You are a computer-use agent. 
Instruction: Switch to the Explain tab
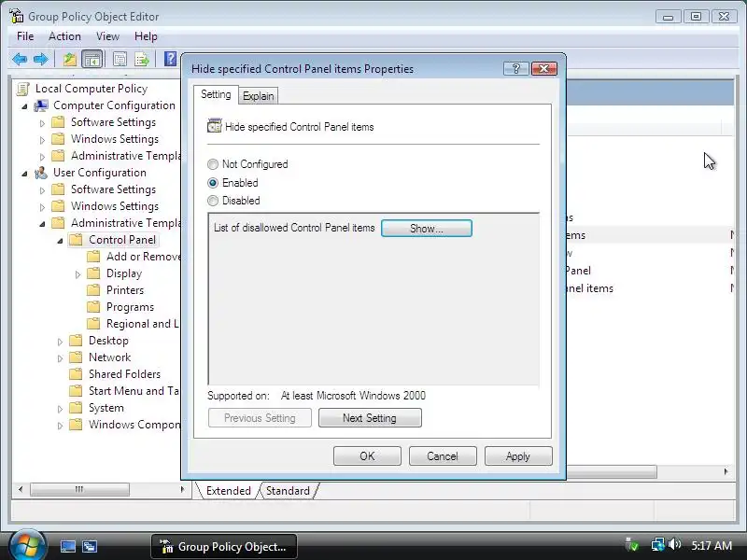[259, 96]
